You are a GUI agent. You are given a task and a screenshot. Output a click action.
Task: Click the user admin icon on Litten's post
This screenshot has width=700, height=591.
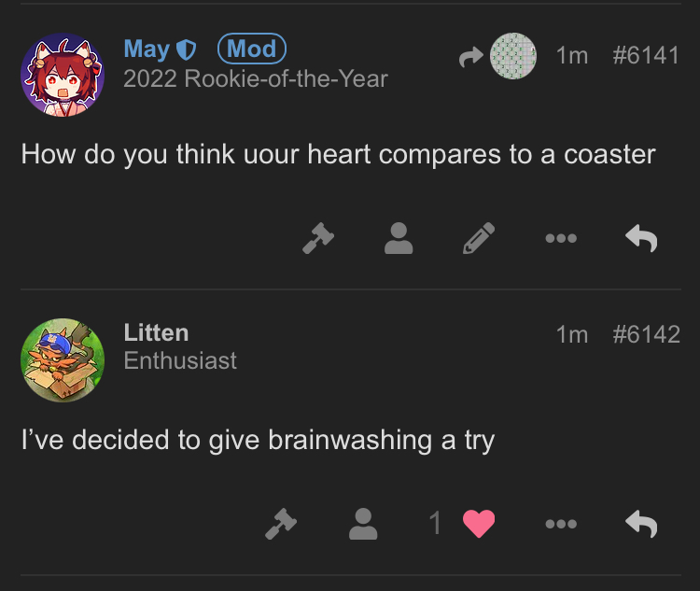361,524
